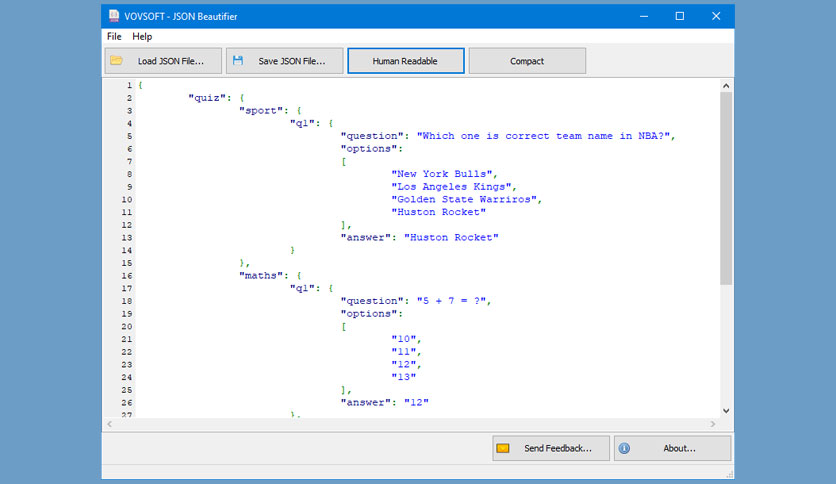Open the About dialog
This screenshot has width=836, height=484.
coord(672,448)
